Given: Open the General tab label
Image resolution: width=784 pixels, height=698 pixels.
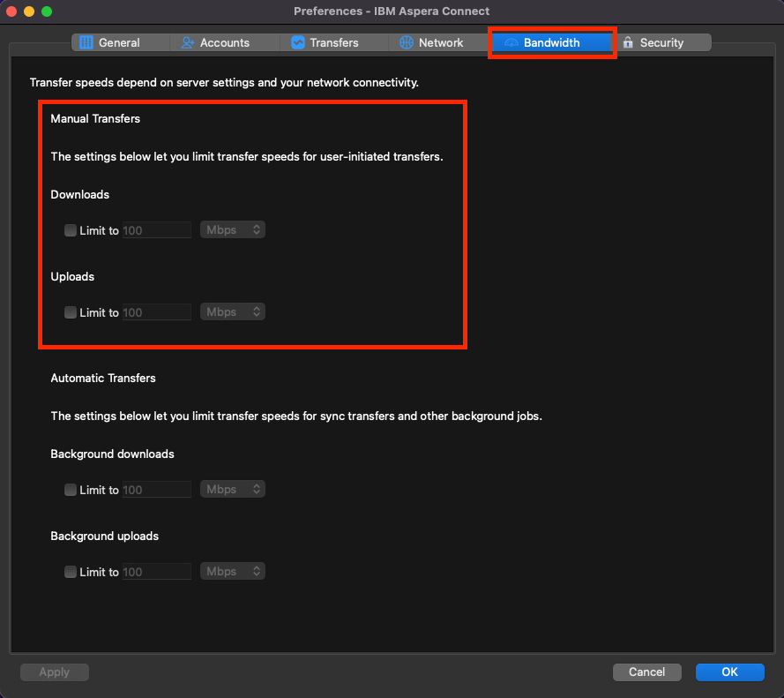Looking at the screenshot, I should click(x=119, y=43).
